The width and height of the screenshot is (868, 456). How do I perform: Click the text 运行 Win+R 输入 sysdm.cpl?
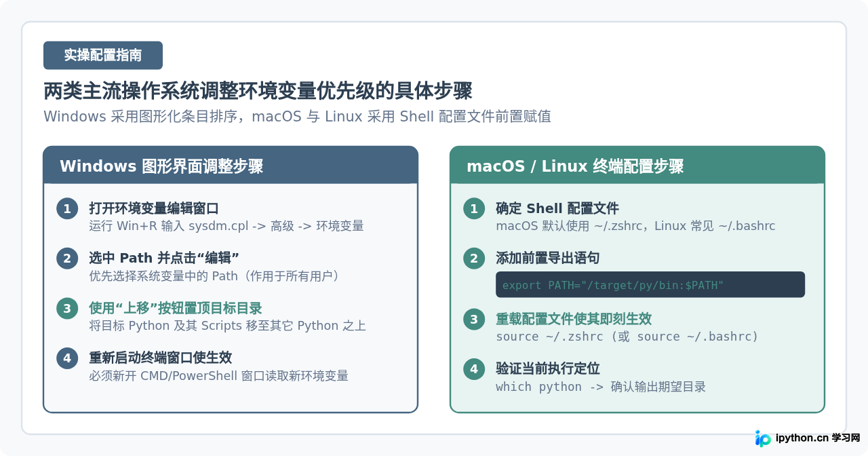226,226
